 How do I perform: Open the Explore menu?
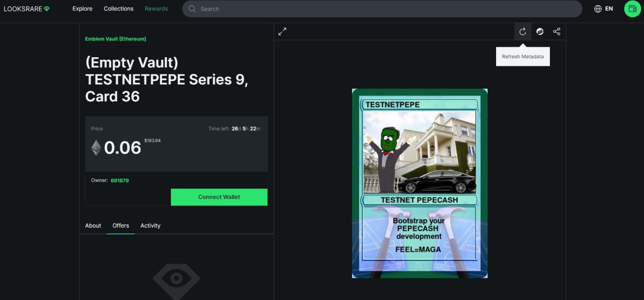pyautogui.click(x=83, y=9)
